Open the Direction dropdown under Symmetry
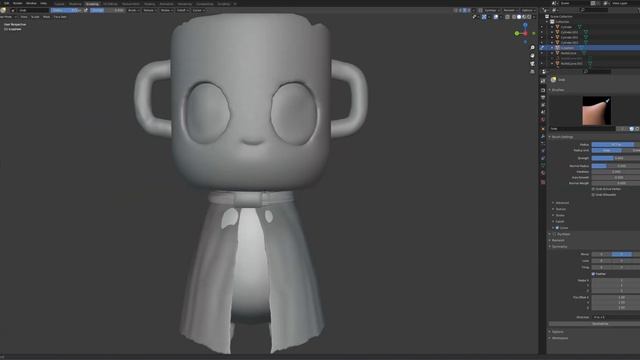The image size is (640, 360). click(x=616, y=317)
